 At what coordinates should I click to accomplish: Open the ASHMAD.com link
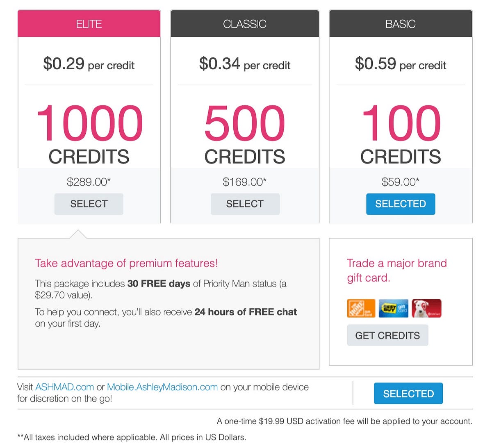(x=64, y=387)
